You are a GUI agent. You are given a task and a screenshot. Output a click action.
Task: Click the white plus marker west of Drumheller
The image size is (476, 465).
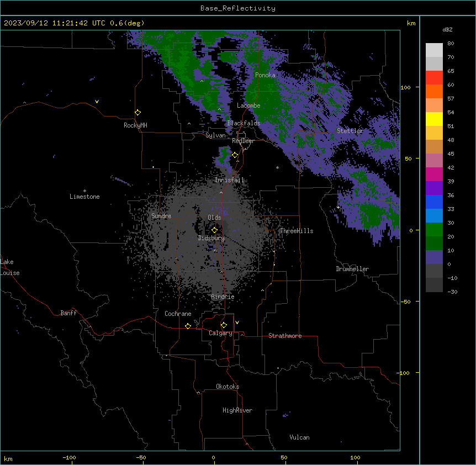tap(338, 207)
